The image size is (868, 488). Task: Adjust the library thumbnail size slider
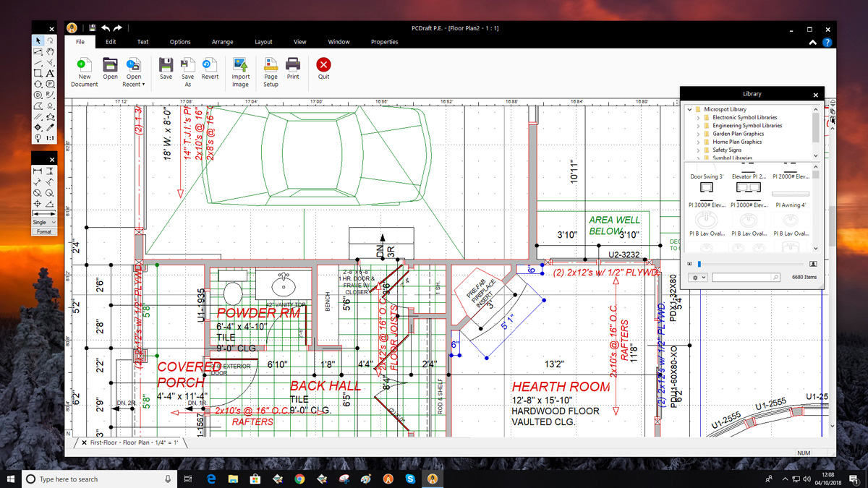click(x=699, y=265)
